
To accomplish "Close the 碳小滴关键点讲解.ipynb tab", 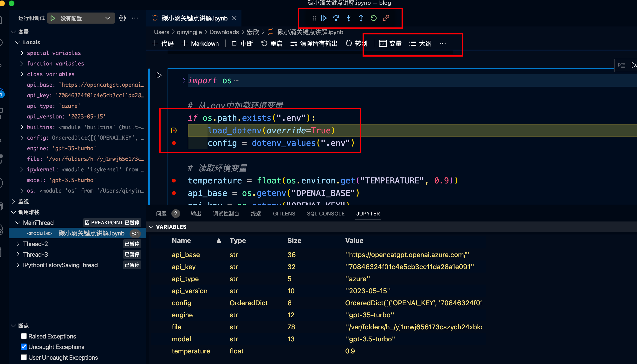I will tap(234, 18).
